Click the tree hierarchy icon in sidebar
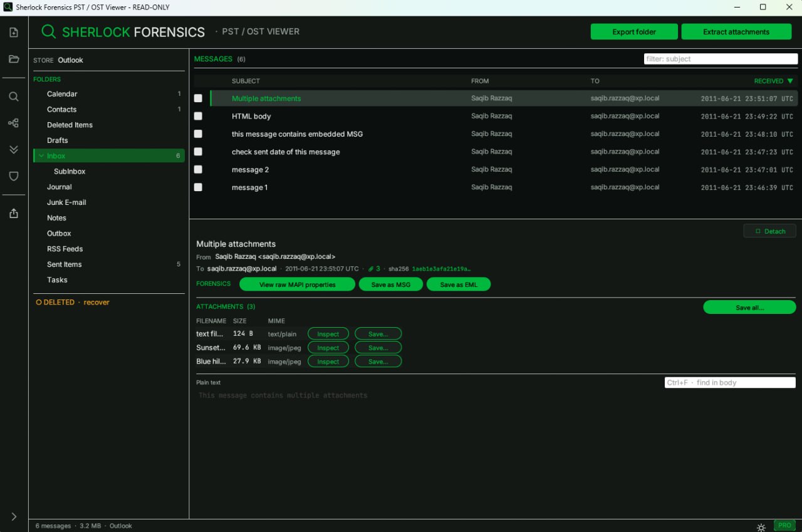Image resolution: width=802 pixels, height=532 pixels. [14, 123]
